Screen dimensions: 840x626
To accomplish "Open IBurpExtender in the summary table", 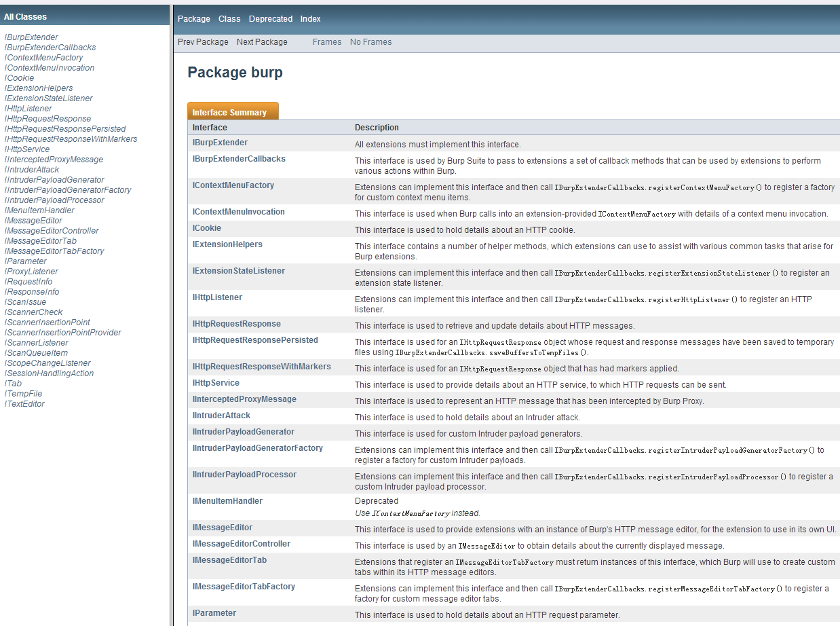I will [x=220, y=143].
